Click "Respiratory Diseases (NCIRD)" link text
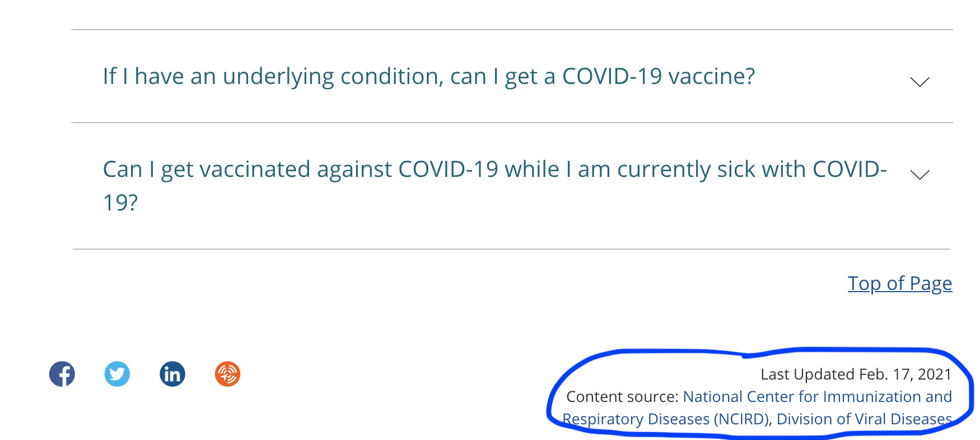980x440 pixels. 665,419
